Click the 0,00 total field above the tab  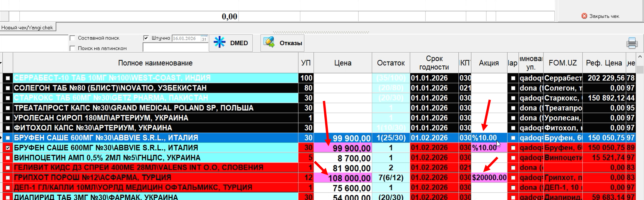point(129,16)
